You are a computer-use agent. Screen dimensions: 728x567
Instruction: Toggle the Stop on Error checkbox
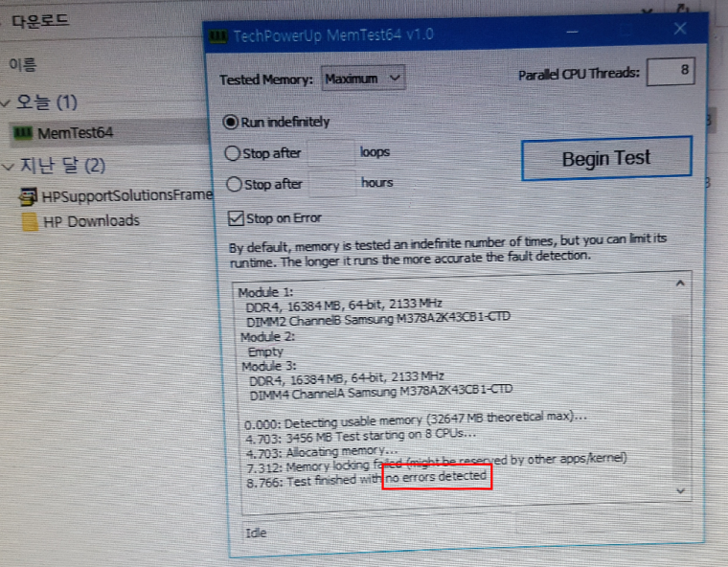point(236,217)
